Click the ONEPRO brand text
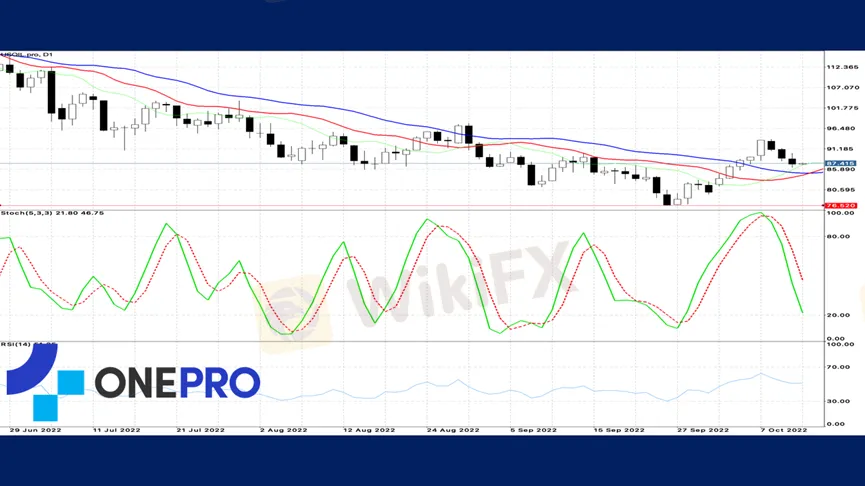Image resolution: width=865 pixels, height=486 pixels. click(177, 382)
